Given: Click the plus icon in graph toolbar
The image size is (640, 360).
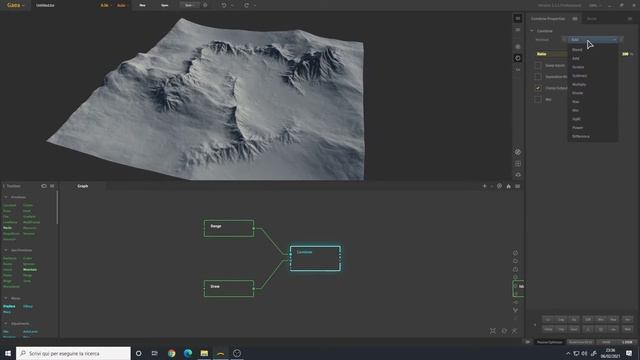Looking at the screenshot, I should coord(484,186).
